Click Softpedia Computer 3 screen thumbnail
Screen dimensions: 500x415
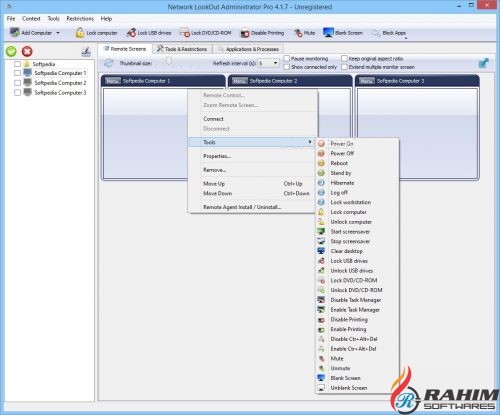(x=417, y=133)
